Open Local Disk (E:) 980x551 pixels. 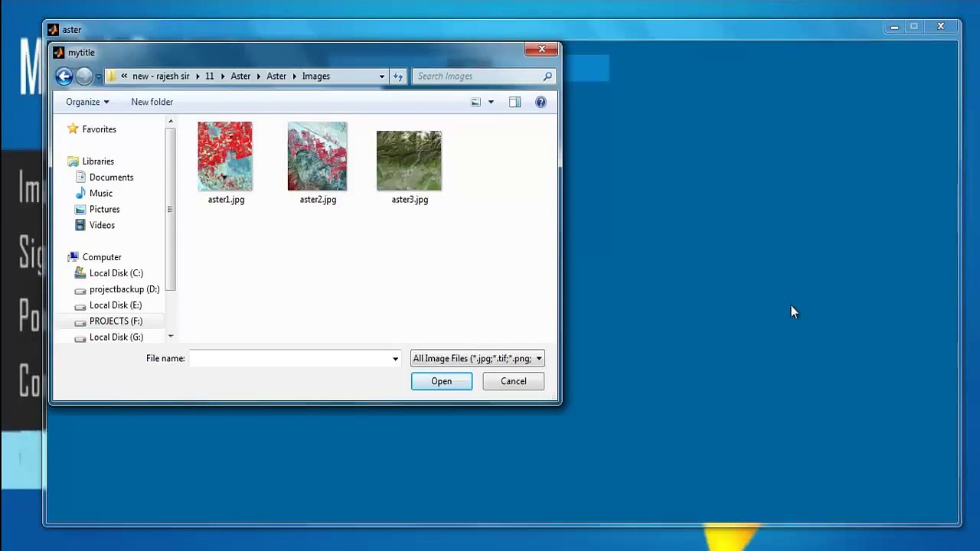point(115,305)
